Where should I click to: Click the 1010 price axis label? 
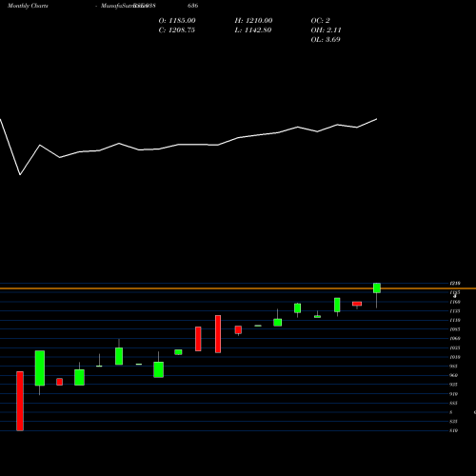tap(455, 357)
